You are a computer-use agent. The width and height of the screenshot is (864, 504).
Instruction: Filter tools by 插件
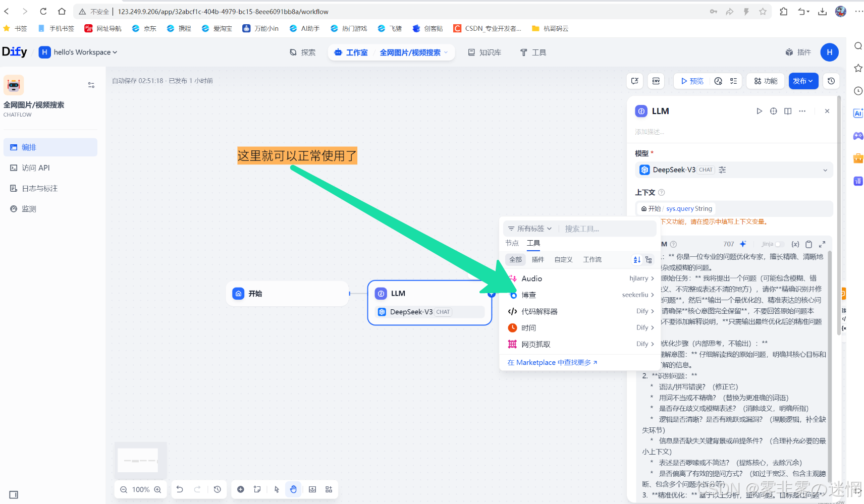538,260
